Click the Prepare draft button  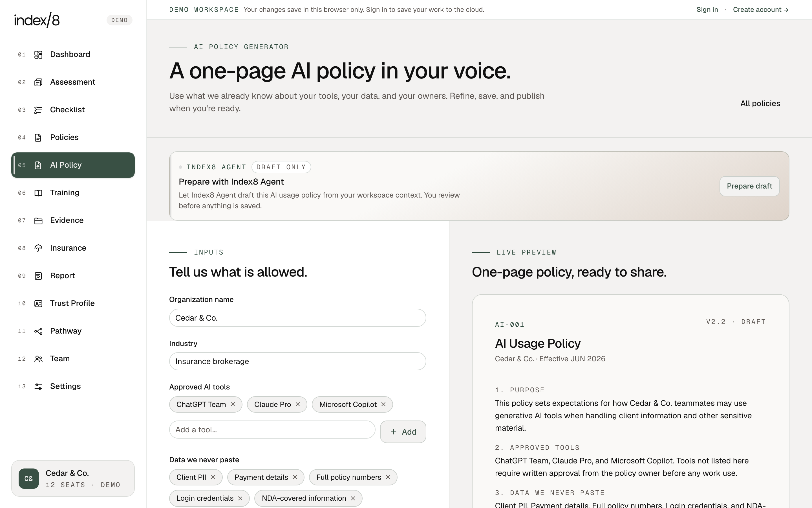pos(749,186)
